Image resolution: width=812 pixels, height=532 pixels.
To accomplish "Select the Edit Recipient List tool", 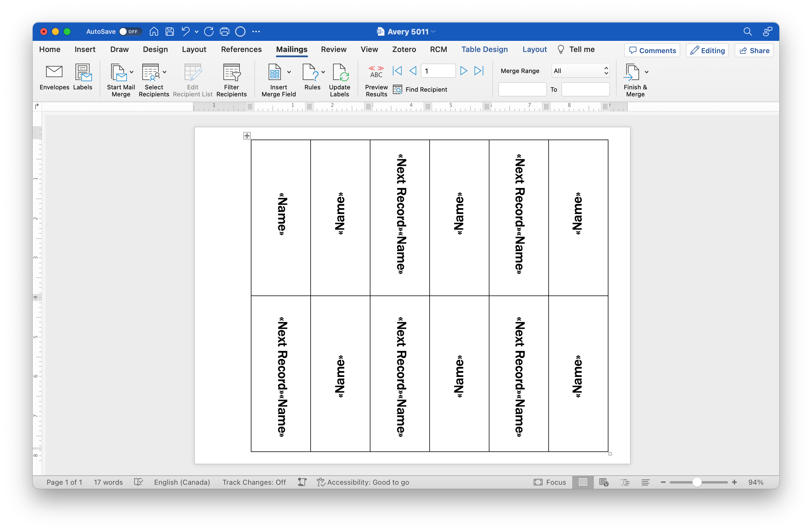I will [x=192, y=79].
